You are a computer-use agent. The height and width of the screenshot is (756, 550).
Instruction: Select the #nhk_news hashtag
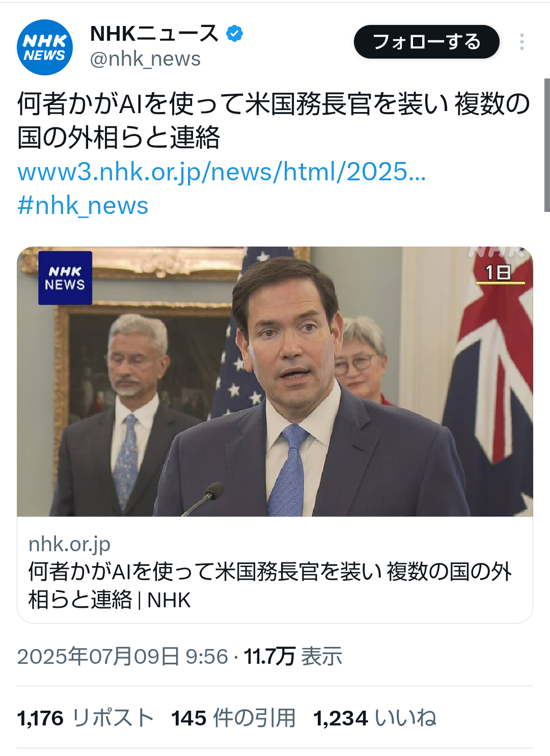[x=82, y=206]
